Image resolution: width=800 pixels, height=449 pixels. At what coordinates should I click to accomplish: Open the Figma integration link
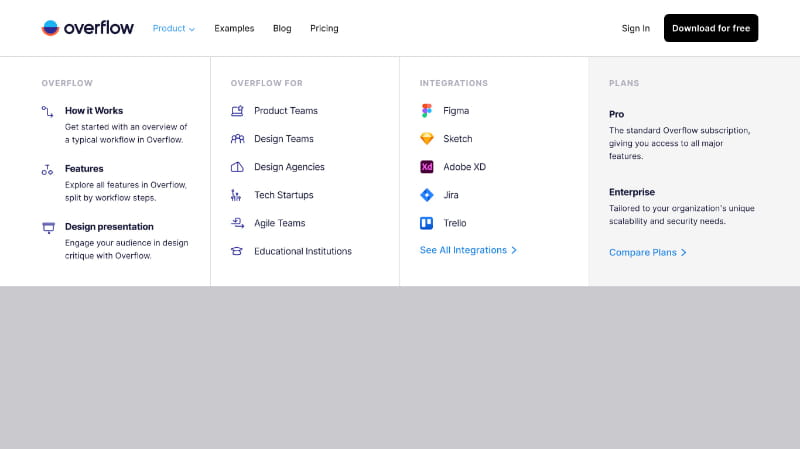tap(456, 111)
